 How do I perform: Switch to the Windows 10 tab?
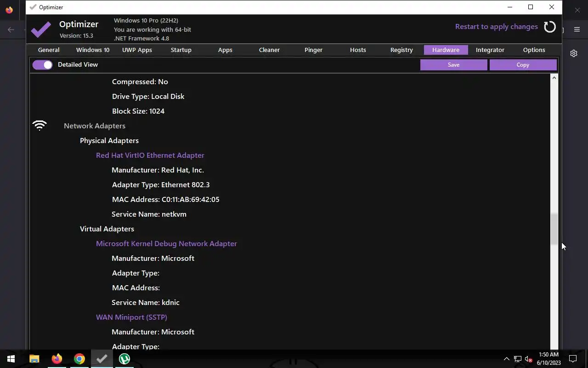click(93, 50)
